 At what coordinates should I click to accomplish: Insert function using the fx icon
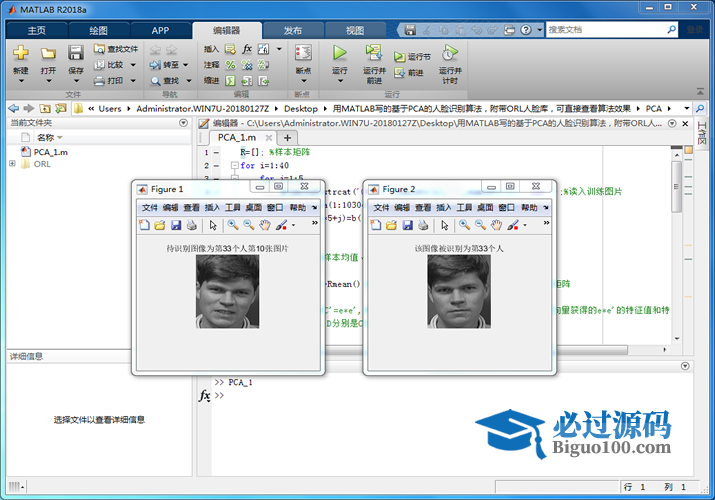click(247, 49)
